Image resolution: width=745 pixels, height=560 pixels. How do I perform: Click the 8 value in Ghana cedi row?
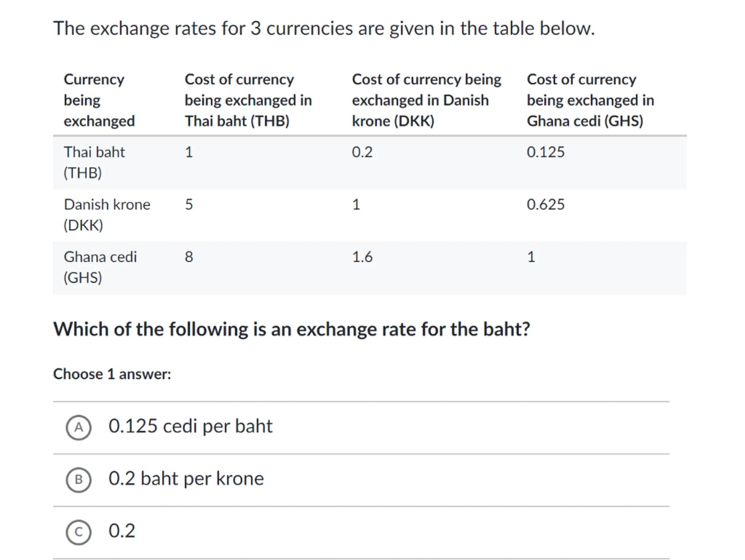pos(189,257)
